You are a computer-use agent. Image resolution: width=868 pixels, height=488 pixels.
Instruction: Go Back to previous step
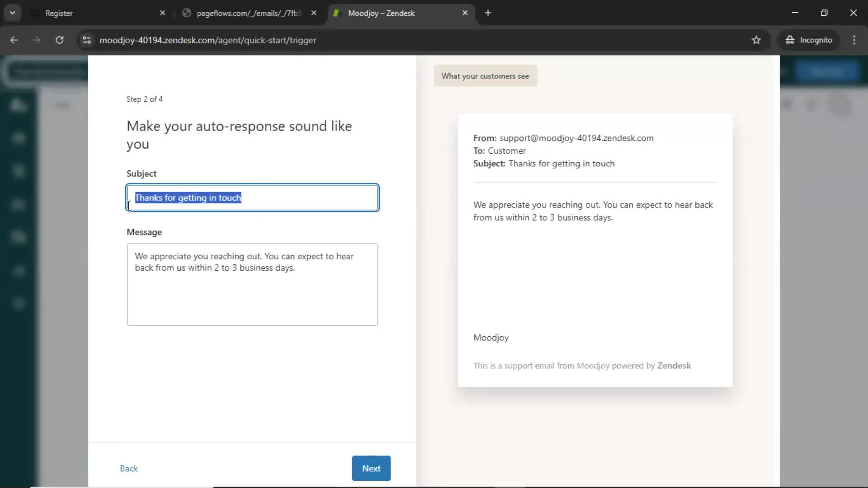pyautogui.click(x=129, y=468)
